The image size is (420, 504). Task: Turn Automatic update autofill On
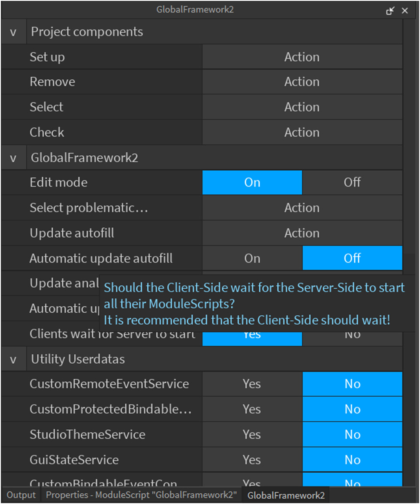pyautogui.click(x=252, y=258)
